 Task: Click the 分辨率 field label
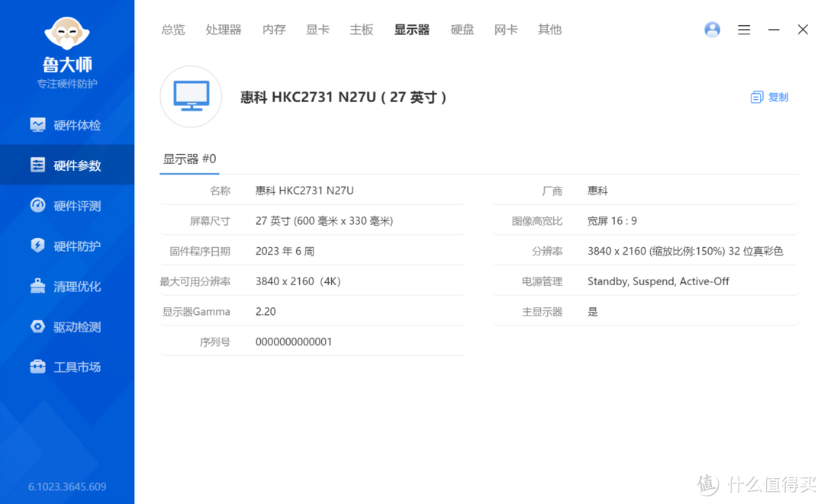(547, 251)
